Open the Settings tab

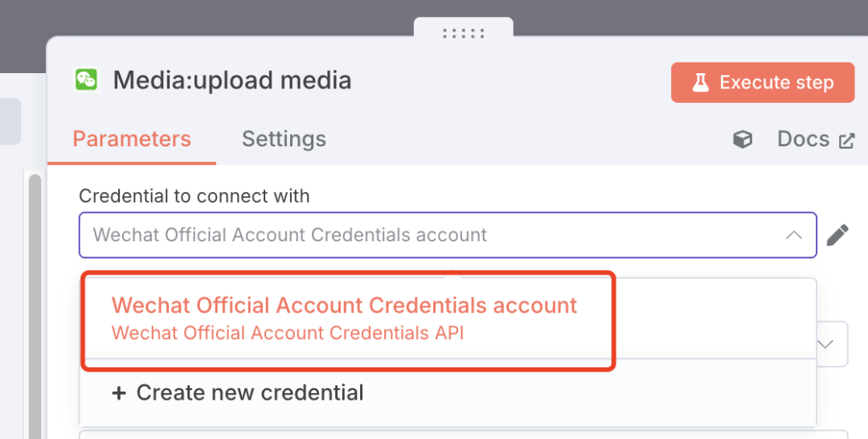pyautogui.click(x=284, y=139)
